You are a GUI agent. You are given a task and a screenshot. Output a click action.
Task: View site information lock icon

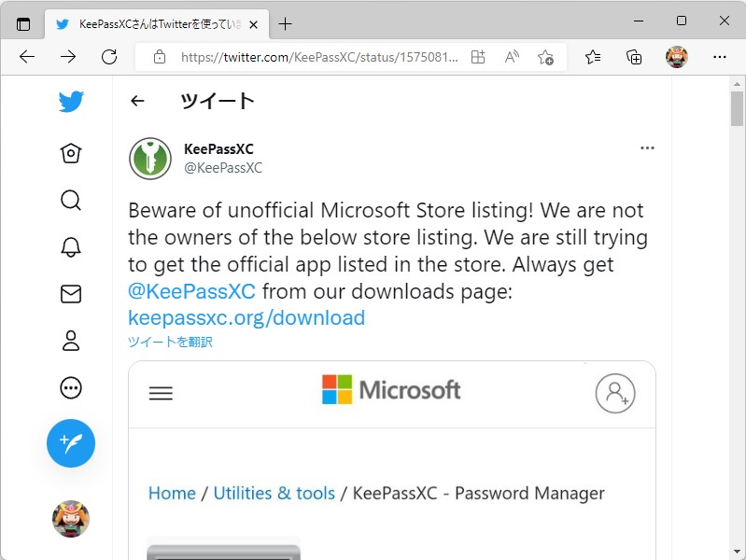pyautogui.click(x=160, y=57)
